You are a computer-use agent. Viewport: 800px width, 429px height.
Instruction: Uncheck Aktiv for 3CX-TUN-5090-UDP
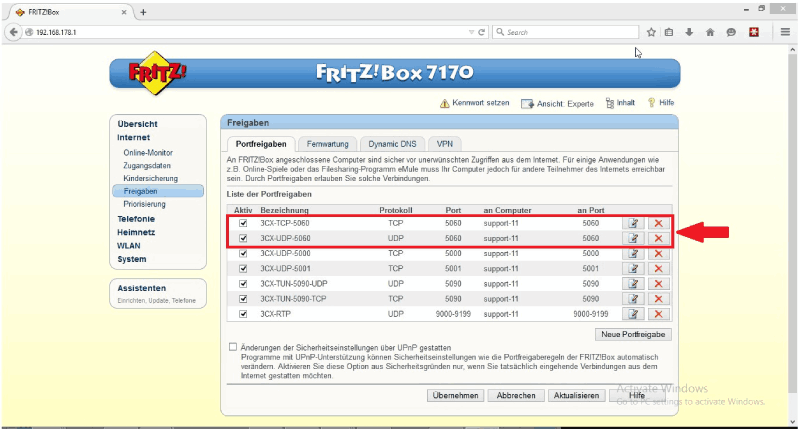[243, 284]
